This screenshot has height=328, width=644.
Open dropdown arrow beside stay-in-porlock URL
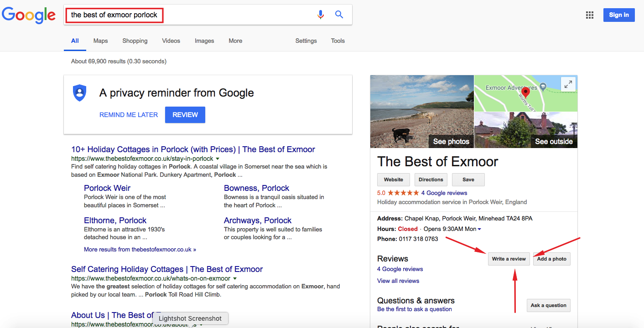point(218,159)
